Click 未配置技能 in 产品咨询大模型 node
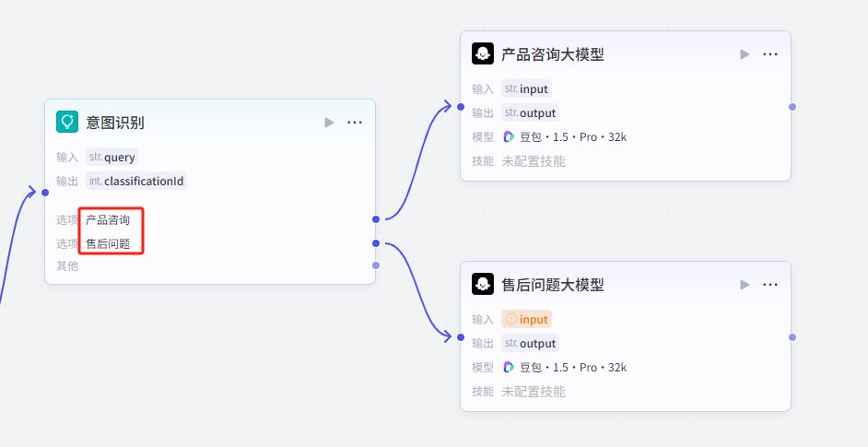 [534, 161]
